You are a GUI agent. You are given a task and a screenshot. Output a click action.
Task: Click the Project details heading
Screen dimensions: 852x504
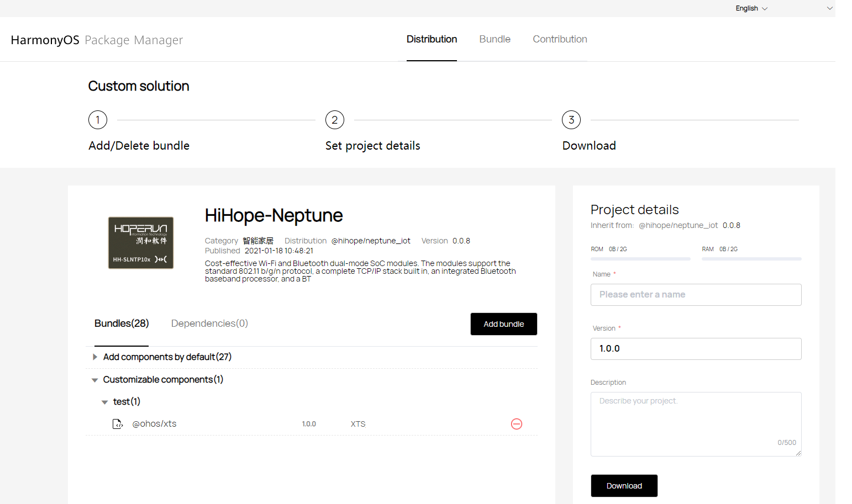tap(634, 210)
